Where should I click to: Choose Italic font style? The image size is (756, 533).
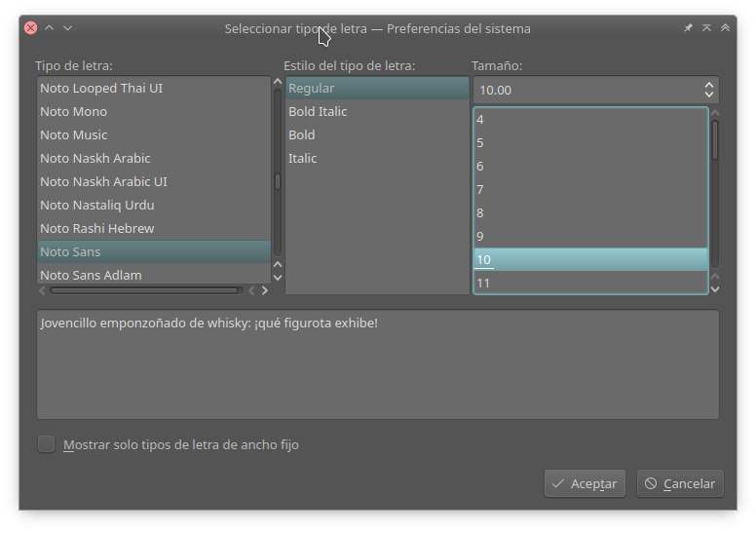(x=377, y=158)
